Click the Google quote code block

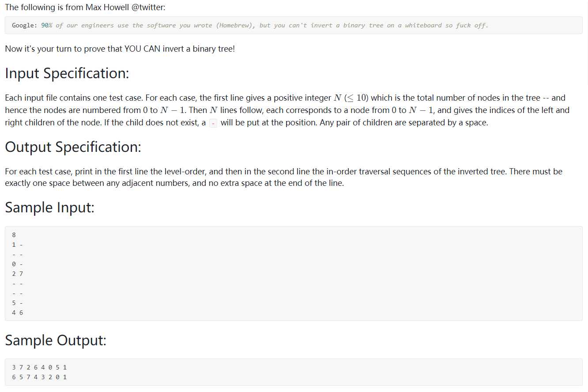pyautogui.click(x=294, y=25)
